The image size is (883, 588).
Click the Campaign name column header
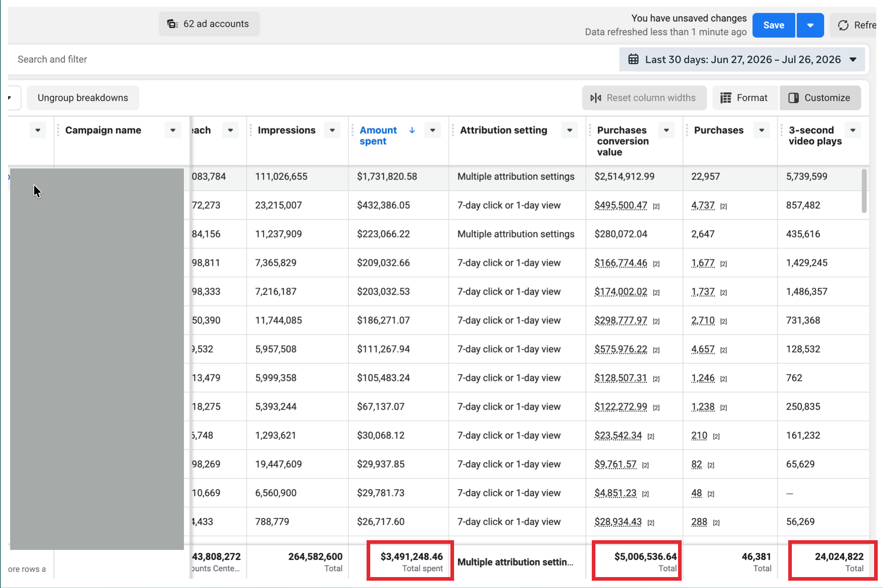pos(103,130)
